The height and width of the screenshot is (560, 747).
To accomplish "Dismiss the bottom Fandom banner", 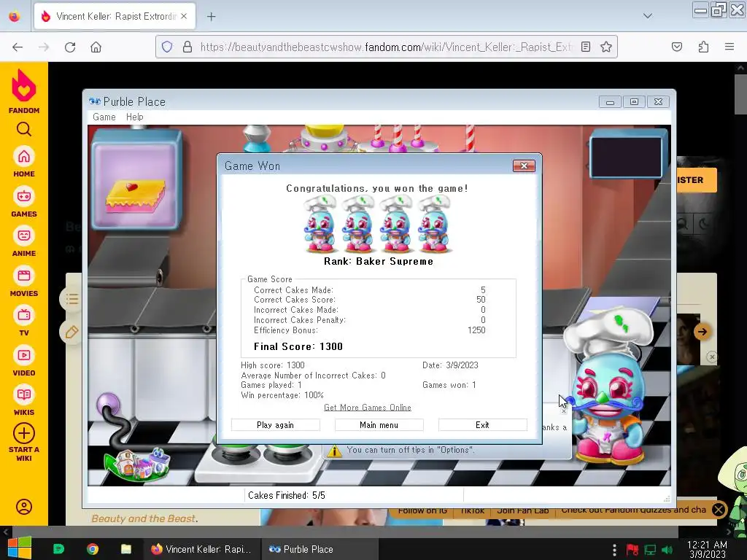I will click(x=719, y=510).
